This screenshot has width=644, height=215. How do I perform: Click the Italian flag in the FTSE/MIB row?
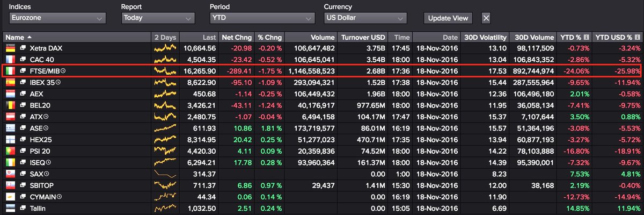10,71
